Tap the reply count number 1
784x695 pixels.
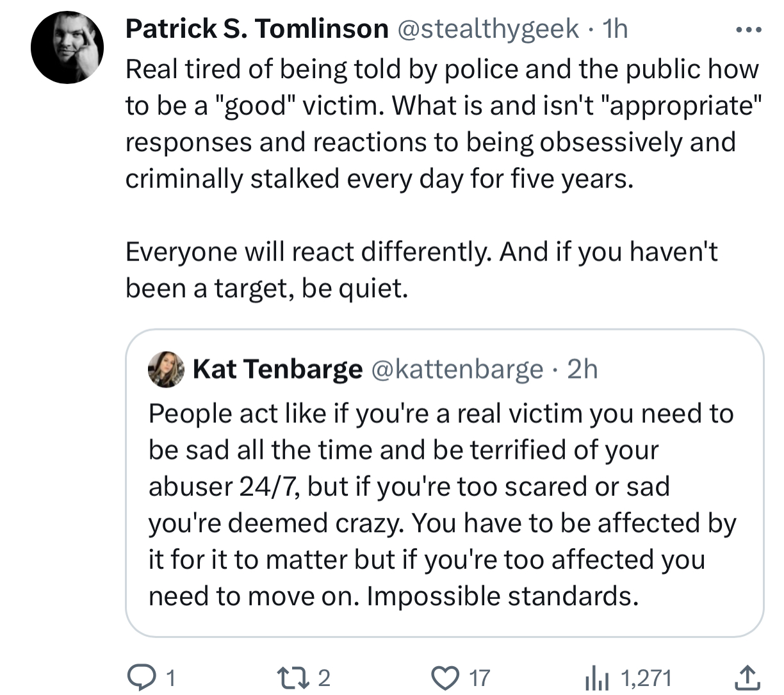[170, 678]
